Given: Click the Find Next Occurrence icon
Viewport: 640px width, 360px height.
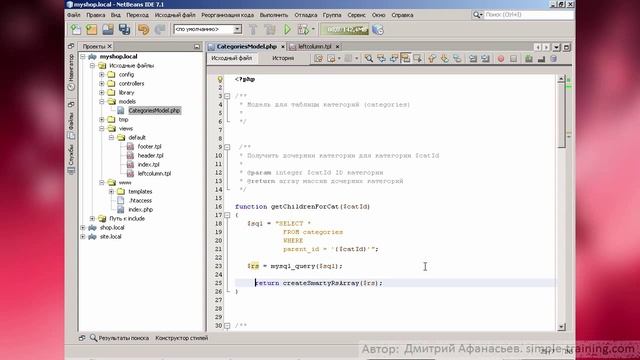Looking at the screenshot, I should pyautogui.click(x=393, y=59).
